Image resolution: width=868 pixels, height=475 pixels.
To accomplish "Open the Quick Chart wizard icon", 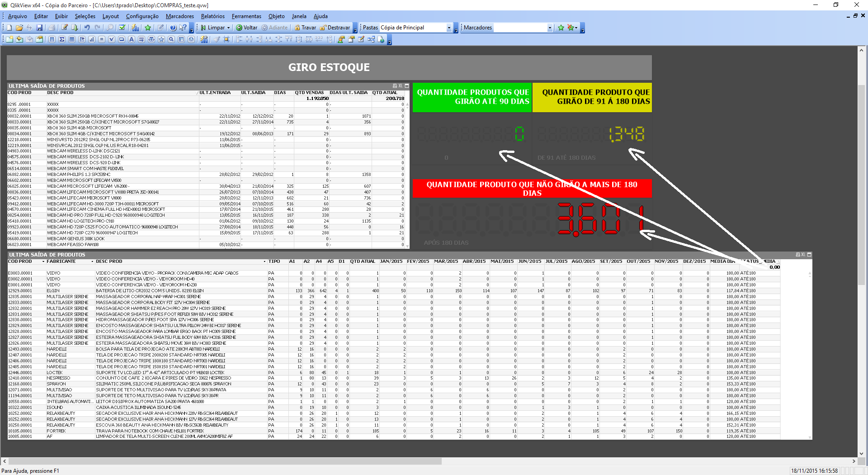I will pos(135,28).
